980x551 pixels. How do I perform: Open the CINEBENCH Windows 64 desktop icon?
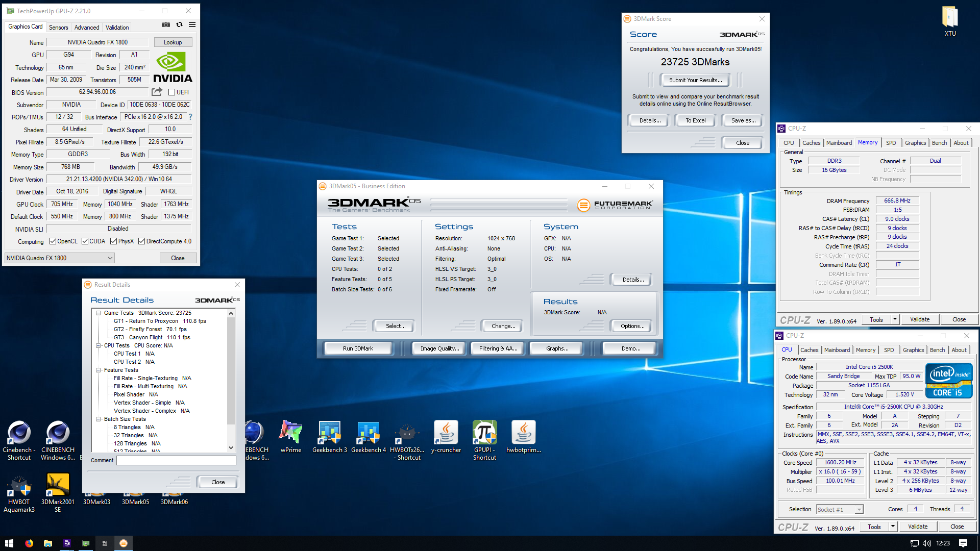(x=58, y=441)
